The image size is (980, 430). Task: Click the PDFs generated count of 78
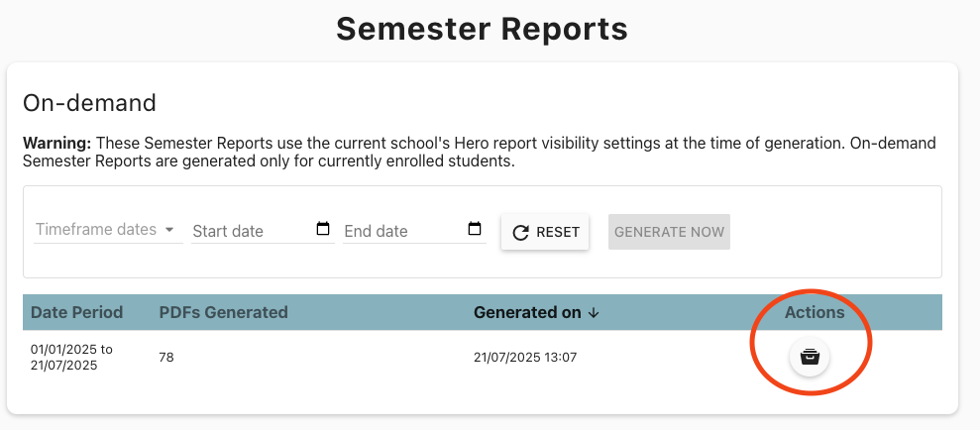pyautogui.click(x=166, y=358)
